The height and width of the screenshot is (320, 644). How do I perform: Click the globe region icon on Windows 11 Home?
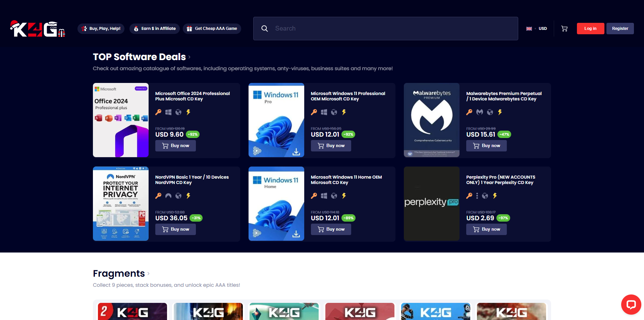coord(334,196)
